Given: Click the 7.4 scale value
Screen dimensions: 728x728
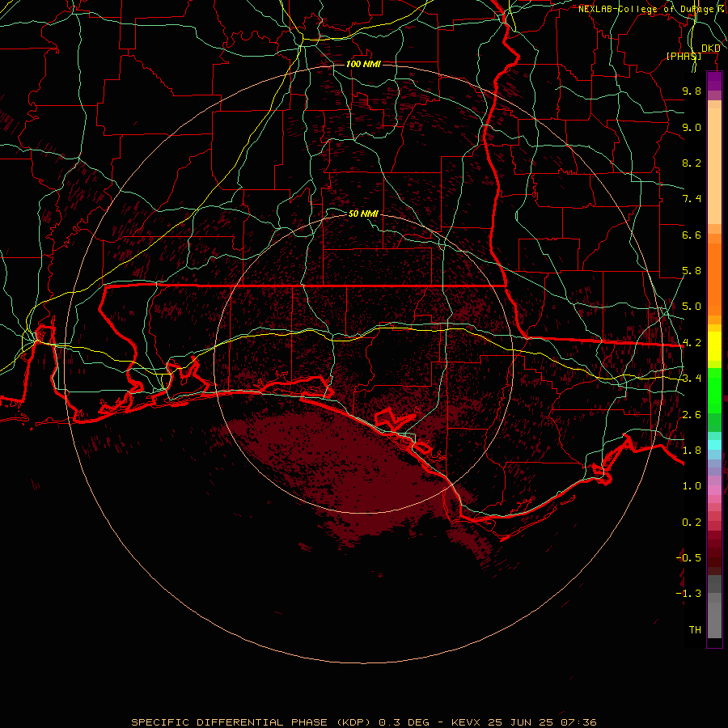Looking at the screenshot, I should click(692, 199).
